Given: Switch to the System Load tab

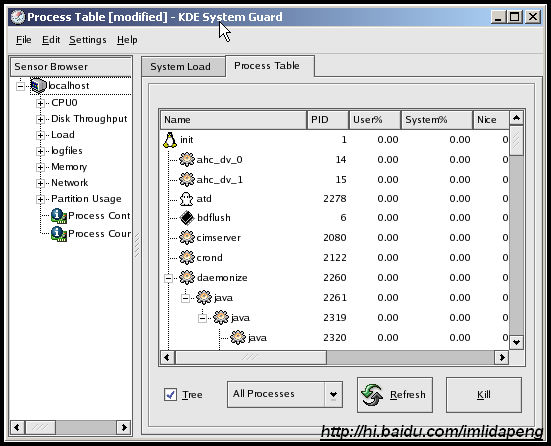Looking at the screenshot, I should pyautogui.click(x=183, y=67).
